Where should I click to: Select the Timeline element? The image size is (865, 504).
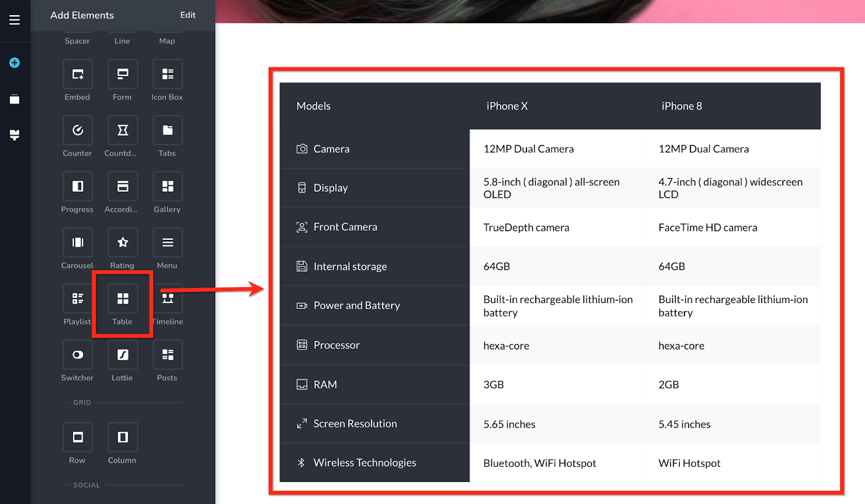(168, 299)
